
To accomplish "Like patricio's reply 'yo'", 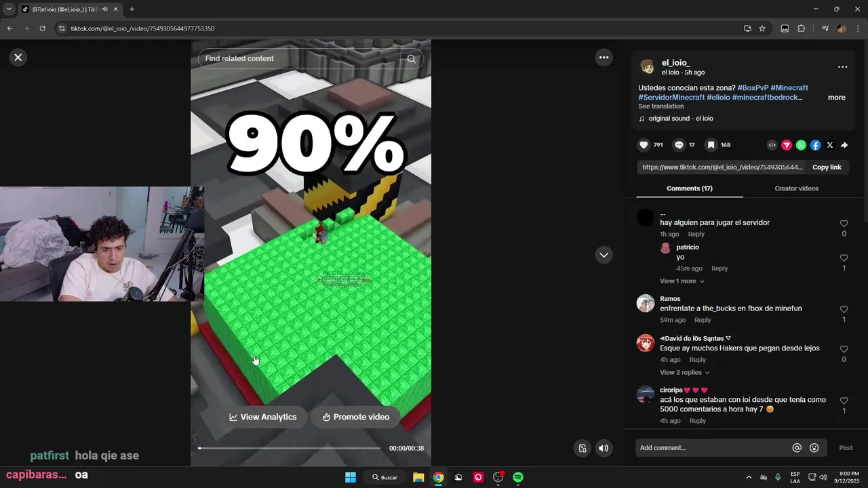I will pos(844,258).
